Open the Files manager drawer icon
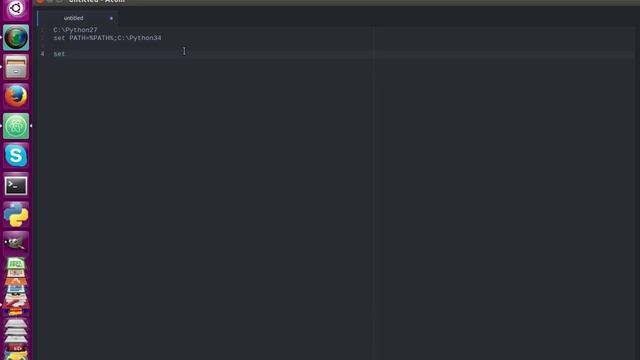640x360 pixels. click(16, 67)
